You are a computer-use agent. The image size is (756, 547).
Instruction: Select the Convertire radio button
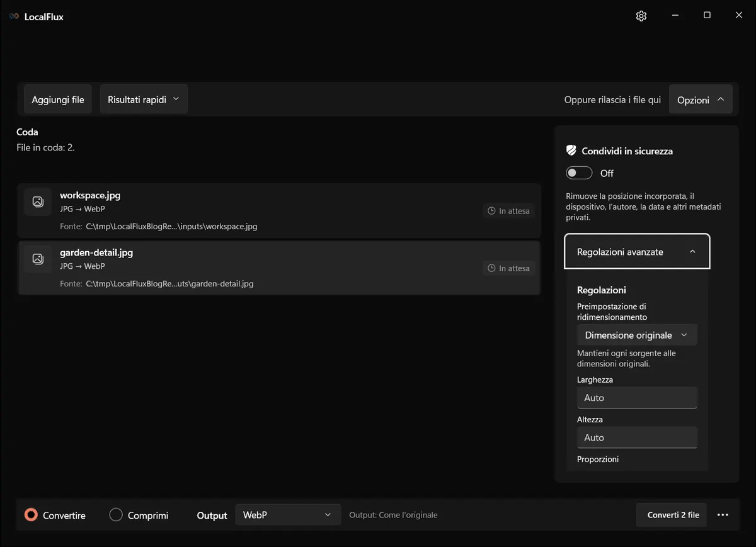31,515
